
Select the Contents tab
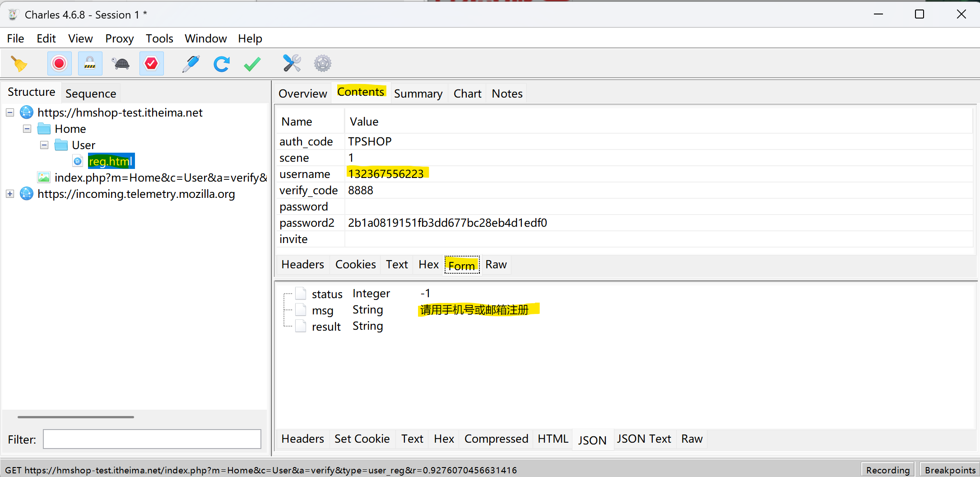click(x=361, y=92)
